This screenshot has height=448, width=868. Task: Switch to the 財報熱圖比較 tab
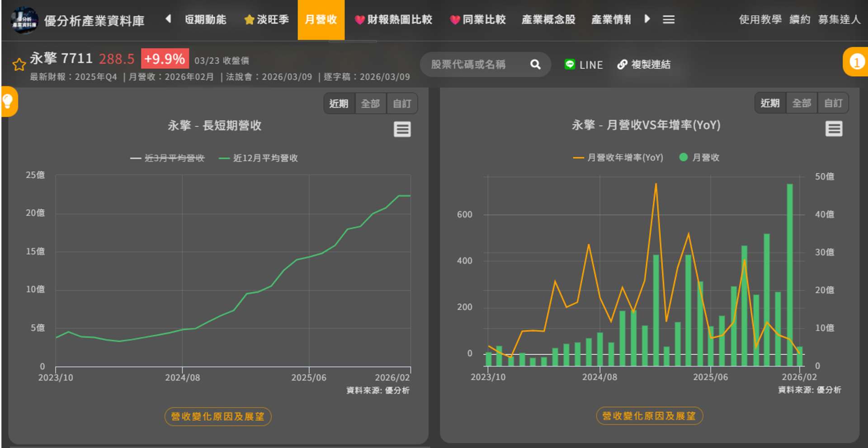coord(394,19)
